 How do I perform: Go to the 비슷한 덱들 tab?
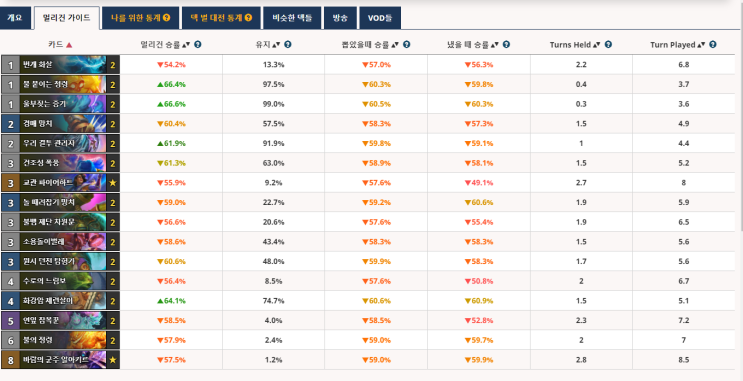(292, 18)
